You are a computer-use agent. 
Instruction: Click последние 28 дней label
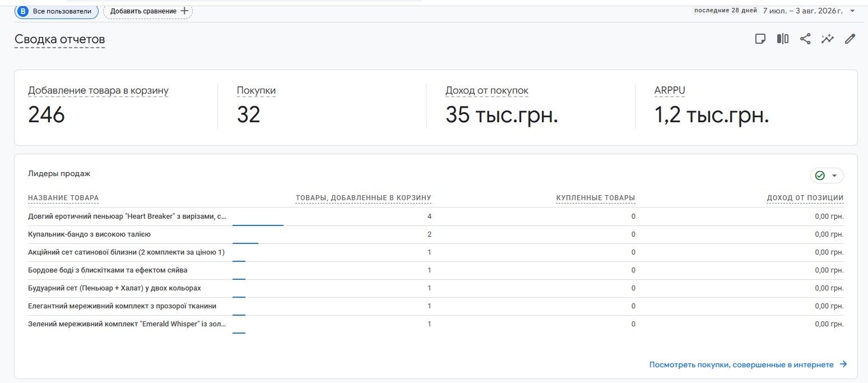[725, 11]
